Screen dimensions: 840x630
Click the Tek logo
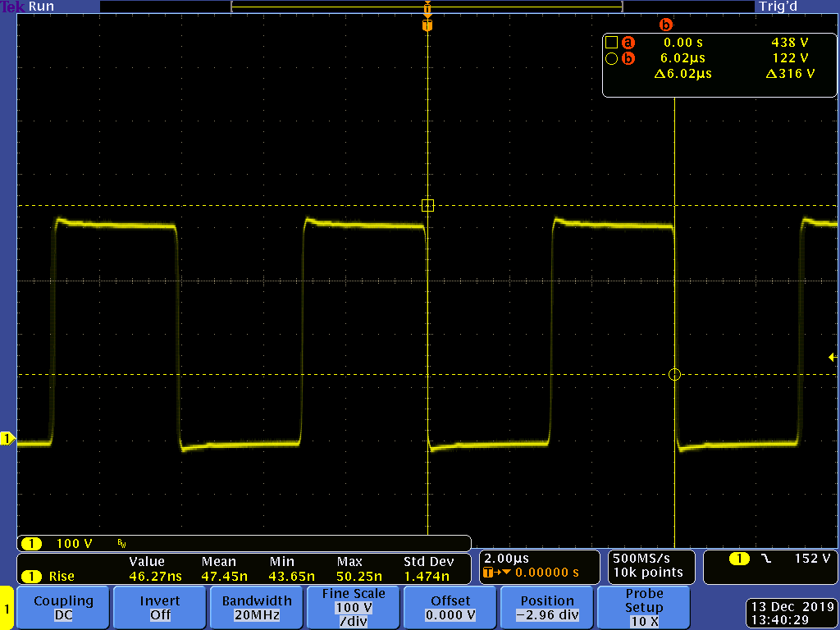coord(12,7)
